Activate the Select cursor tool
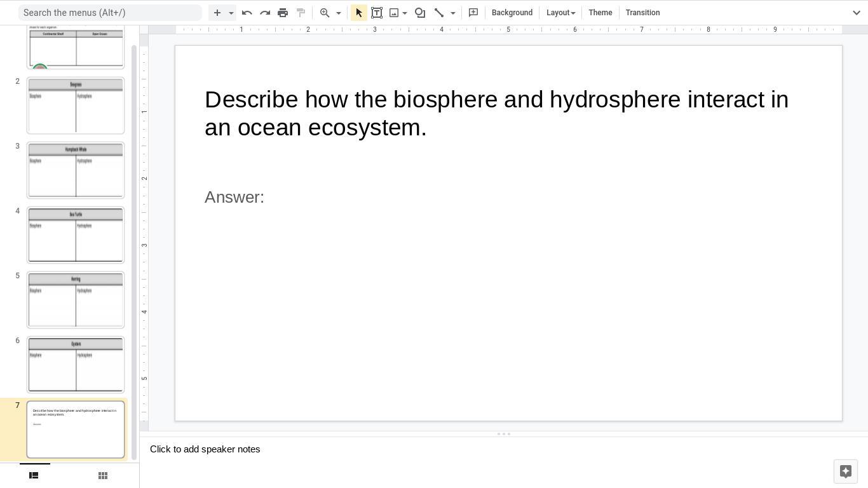Image resolution: width=868 pixels, height=488 pixels. pyautogui.click(x=359, y=13)
